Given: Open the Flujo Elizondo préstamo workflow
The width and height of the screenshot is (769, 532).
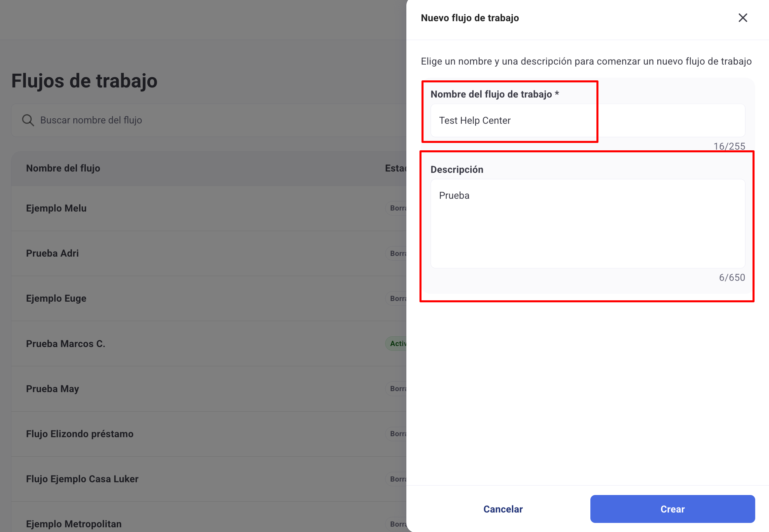Looking at the screenshot, I should tap(79, 434).
